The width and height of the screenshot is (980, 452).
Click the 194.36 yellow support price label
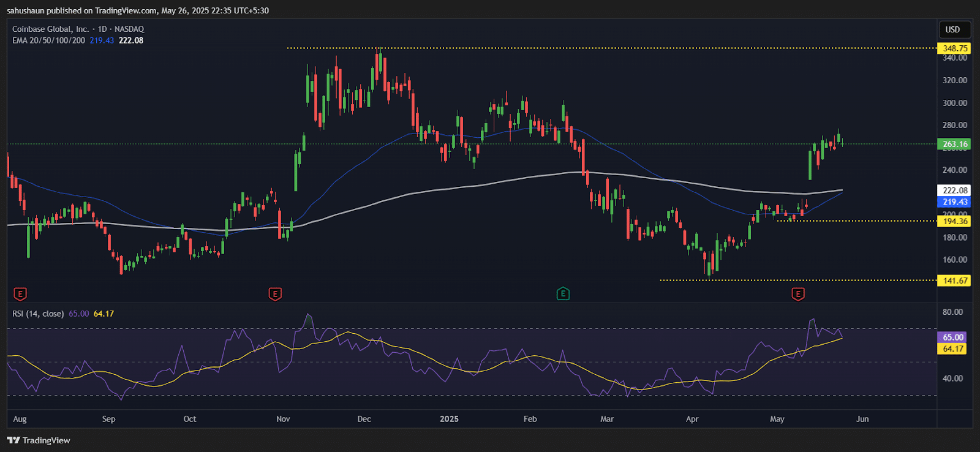(954, 221)
